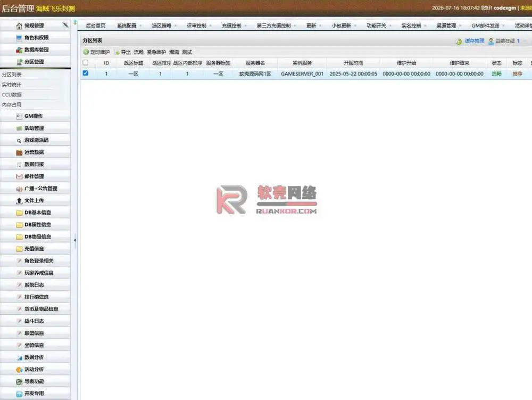Click the 活动分析 pie chart icon
The height and width of the screenshot is (400, 532).
(x=19, y=370)
